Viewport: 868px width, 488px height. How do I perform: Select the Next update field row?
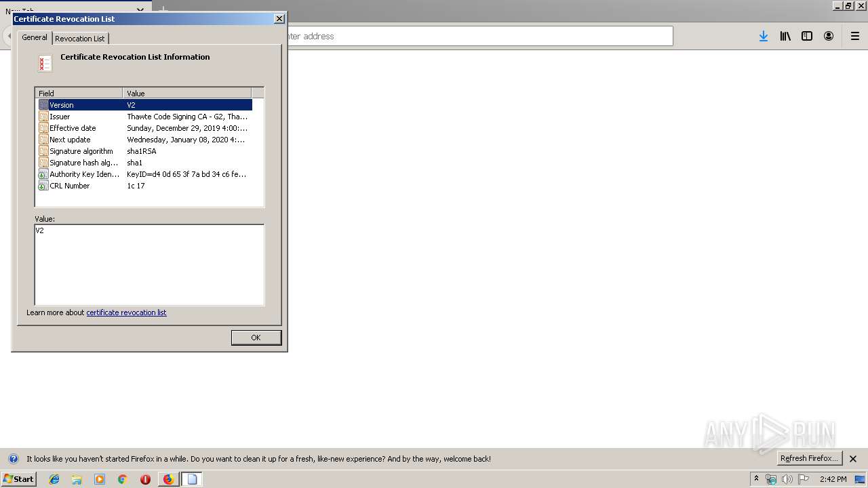(x=145, y=140)
